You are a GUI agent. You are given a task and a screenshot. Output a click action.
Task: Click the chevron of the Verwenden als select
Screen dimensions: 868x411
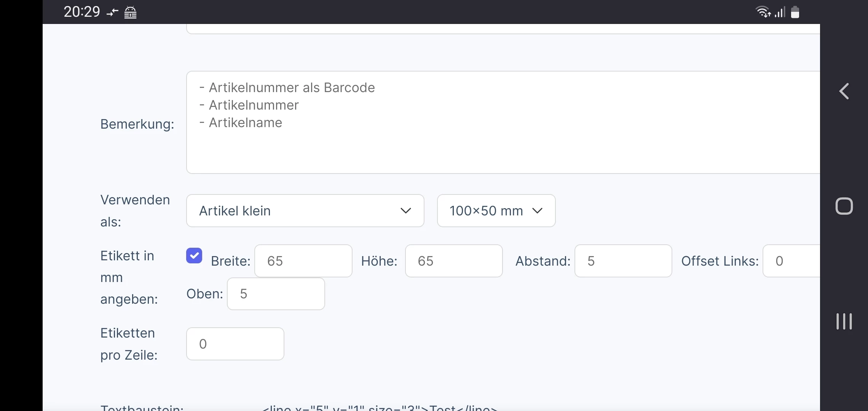click(406, 211)
